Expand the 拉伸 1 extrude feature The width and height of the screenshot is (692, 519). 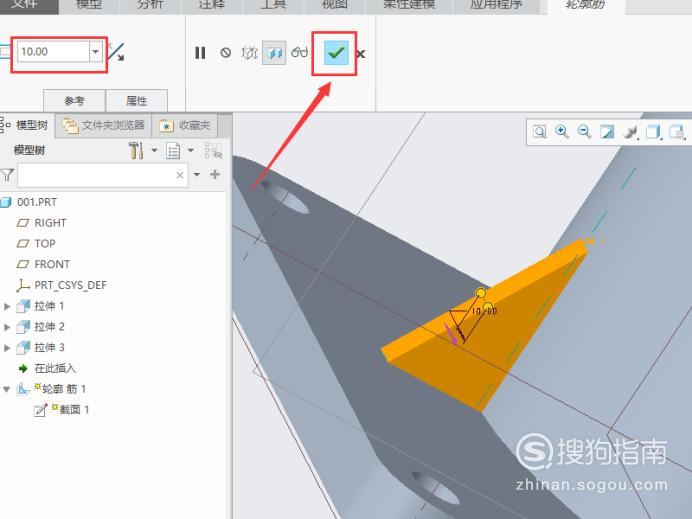[x=7, y=306]
